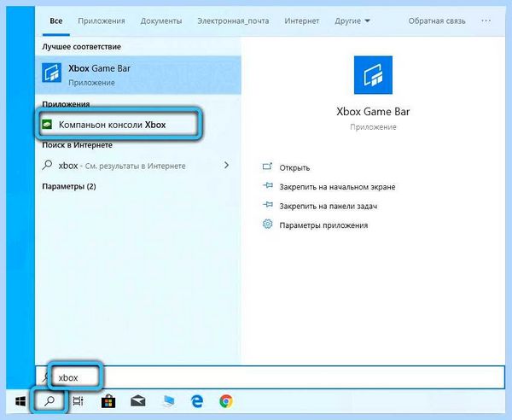The height and width of the screenshot is (420, 512).
Task: Click the Поиск в Интернете section header
Action: point(77,145)
